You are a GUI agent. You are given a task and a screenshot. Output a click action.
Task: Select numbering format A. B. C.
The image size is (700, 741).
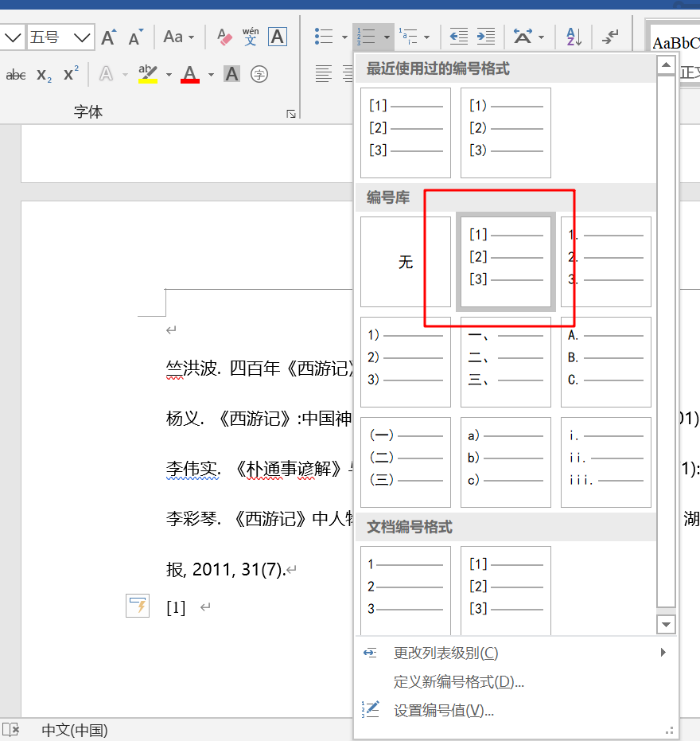(606, 362)
